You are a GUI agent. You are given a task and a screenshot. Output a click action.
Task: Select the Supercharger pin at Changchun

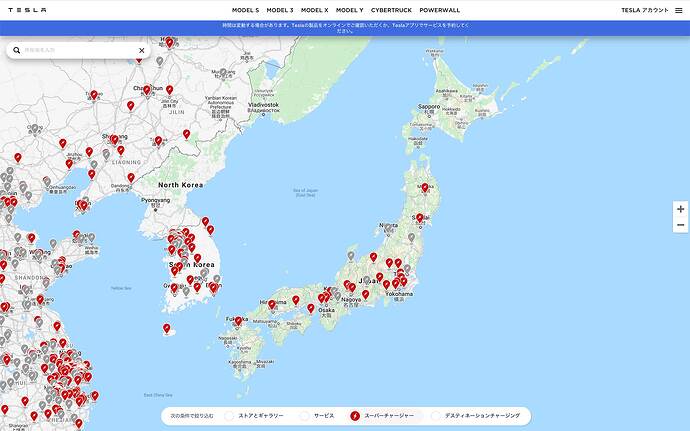click(147, 91)
